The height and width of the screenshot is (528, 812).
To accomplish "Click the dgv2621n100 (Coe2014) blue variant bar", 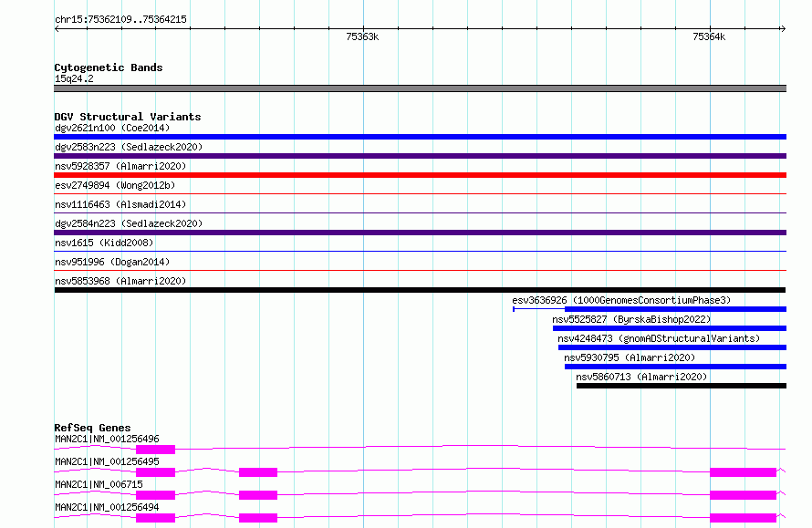I will (420, 137).
